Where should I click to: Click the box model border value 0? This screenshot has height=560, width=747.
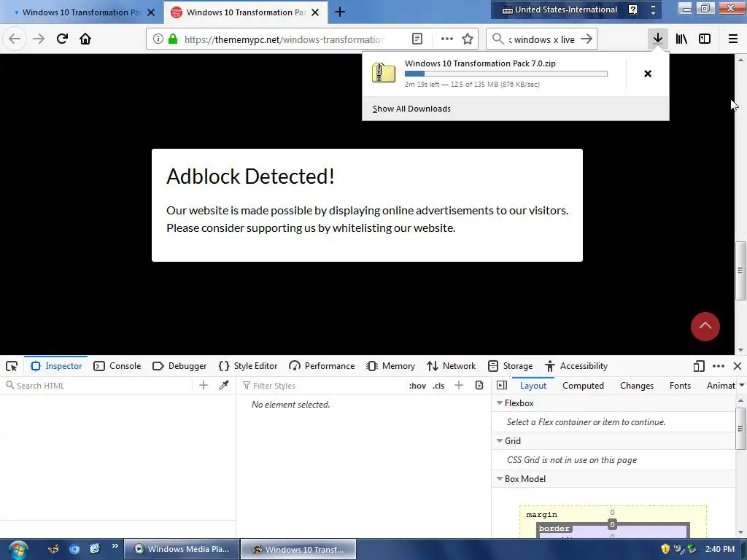pos(612,525)
